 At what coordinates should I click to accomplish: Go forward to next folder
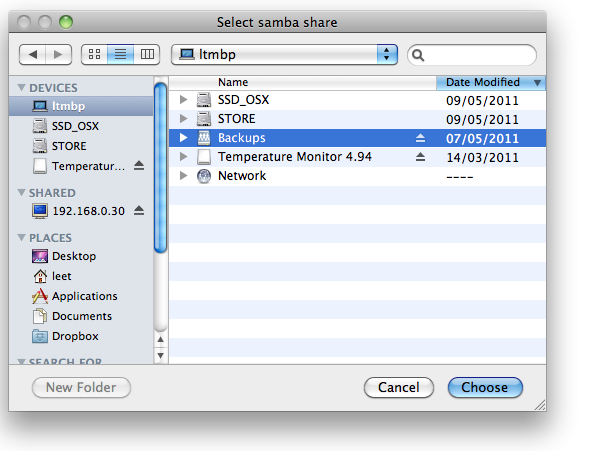(x=58, y=55)
